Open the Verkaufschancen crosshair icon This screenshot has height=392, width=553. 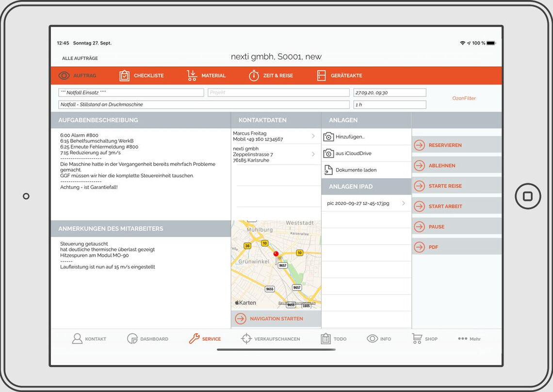tap(246, 339)
